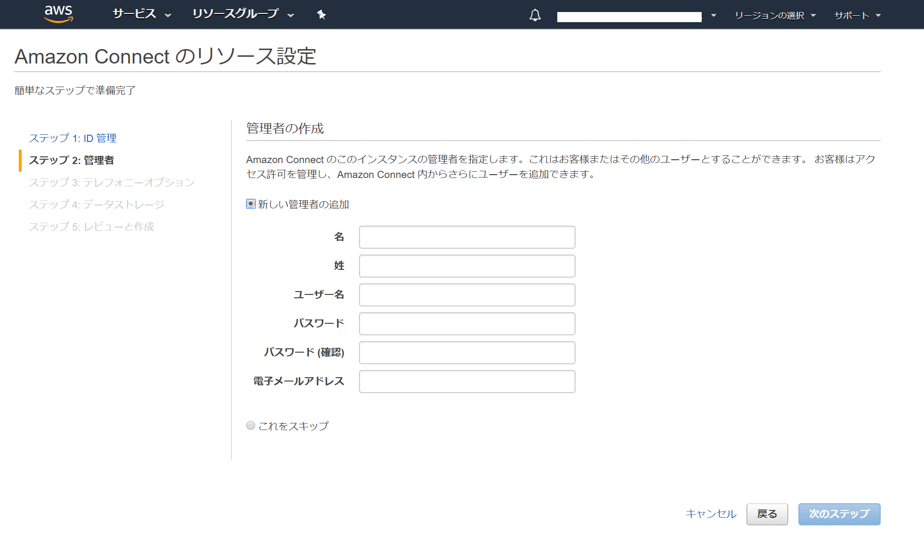Focus the ユーザー名 input field
Viewport: 924px width, 560px height.
click(x=467, y=295)
